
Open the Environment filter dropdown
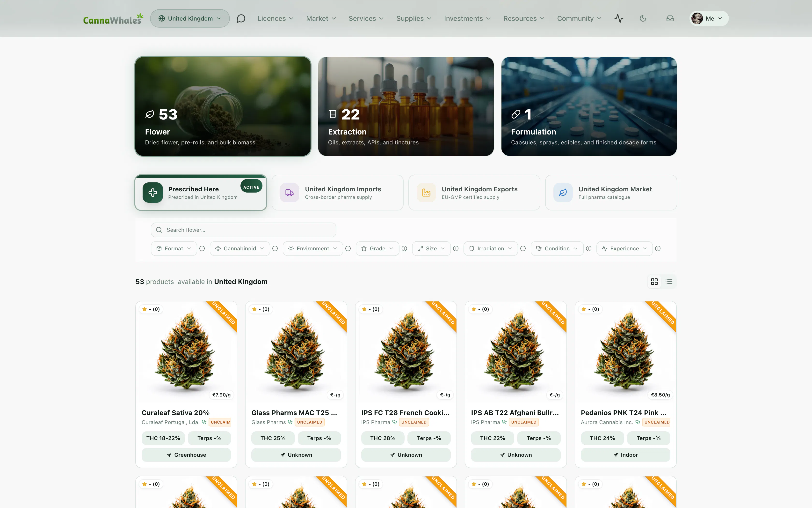tap(313, 249)
